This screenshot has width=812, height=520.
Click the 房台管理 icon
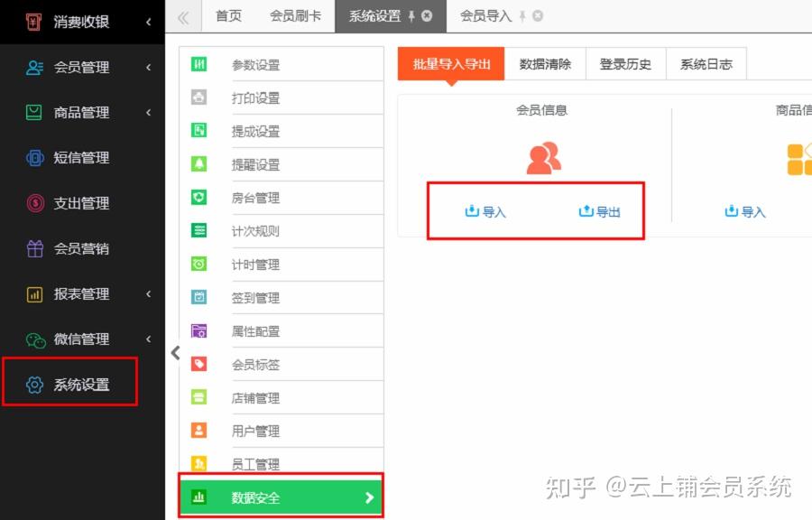click(198, 197)
